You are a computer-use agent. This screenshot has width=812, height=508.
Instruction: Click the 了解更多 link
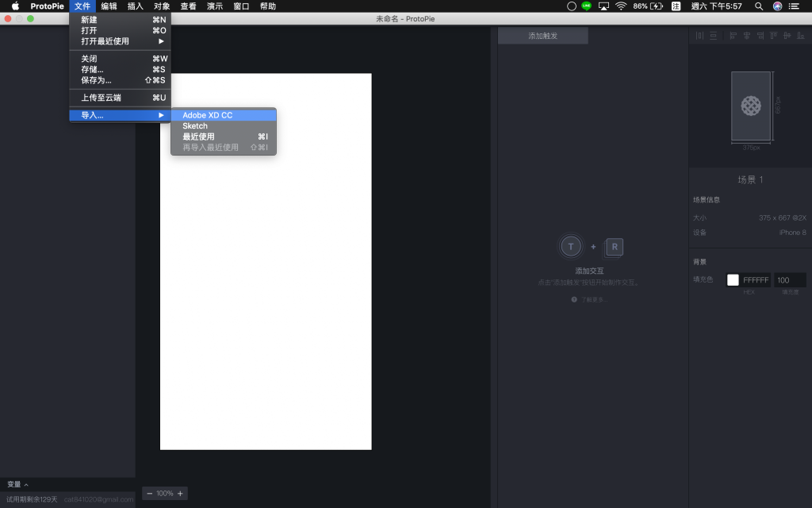tap(593, 299)
